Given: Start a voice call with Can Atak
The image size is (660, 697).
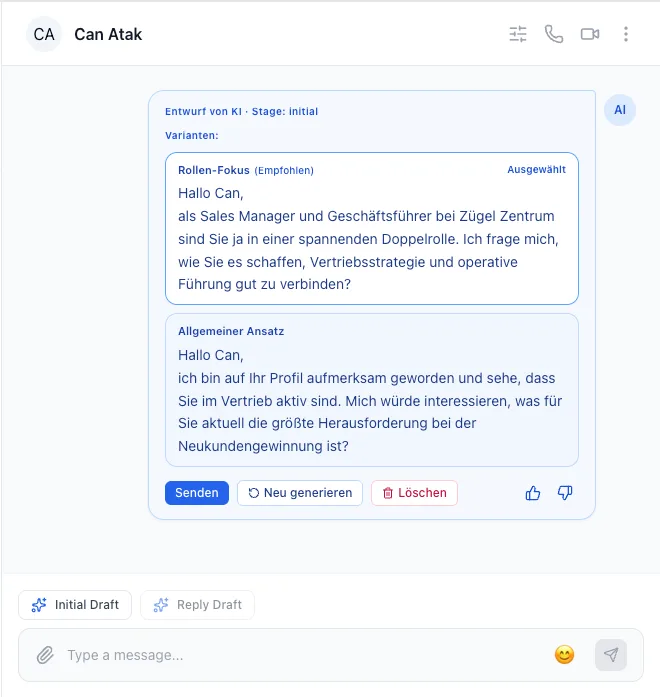Looking at the screenshot, I should click(x=554, y=34).
